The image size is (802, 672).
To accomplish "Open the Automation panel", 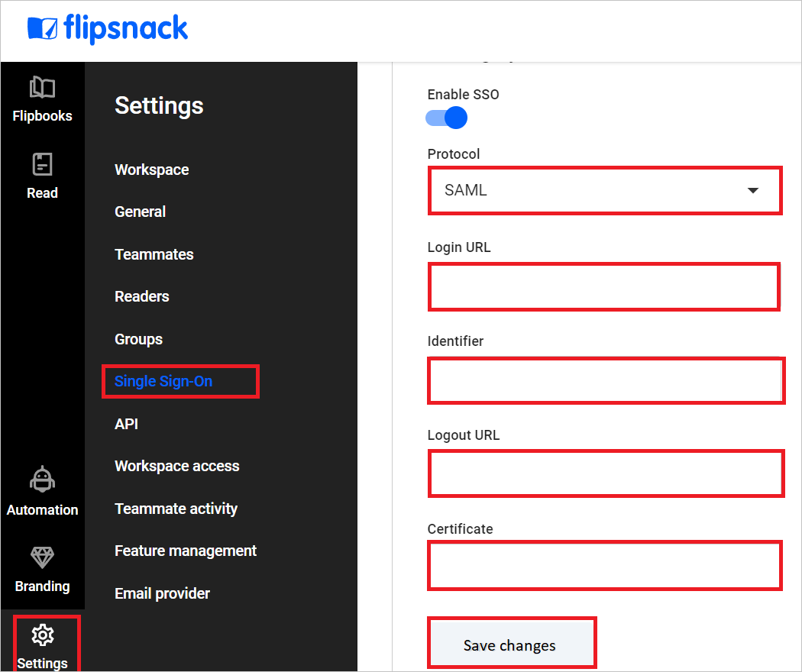I will point(42,493).
